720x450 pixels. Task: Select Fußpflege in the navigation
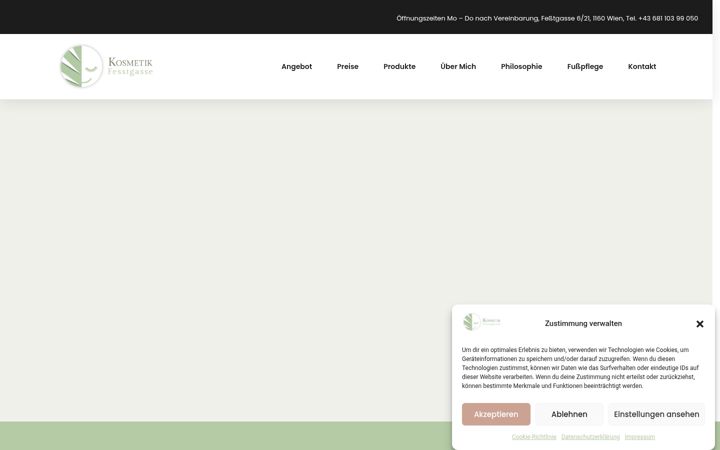click(x=585, y=67)
